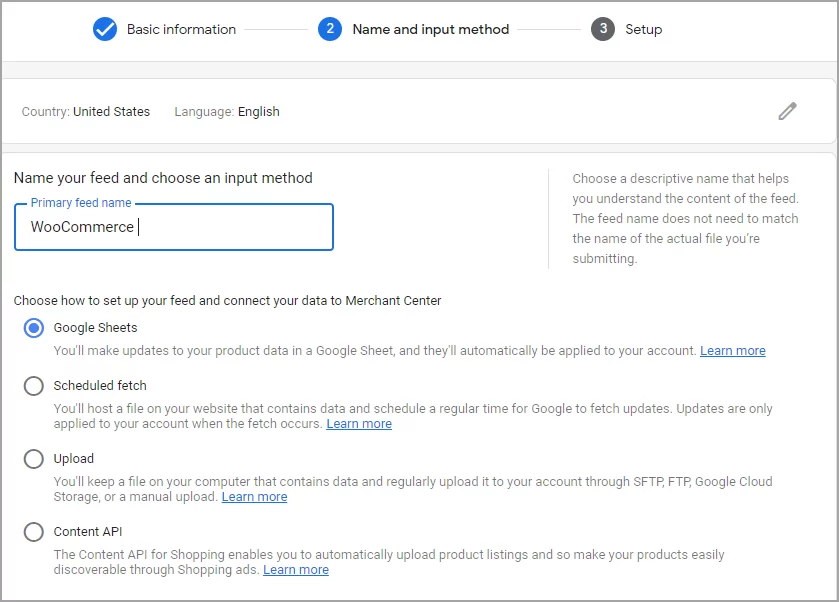
Task: Open Learn more link for Google Sheets
Action: [x=733, y=351]
